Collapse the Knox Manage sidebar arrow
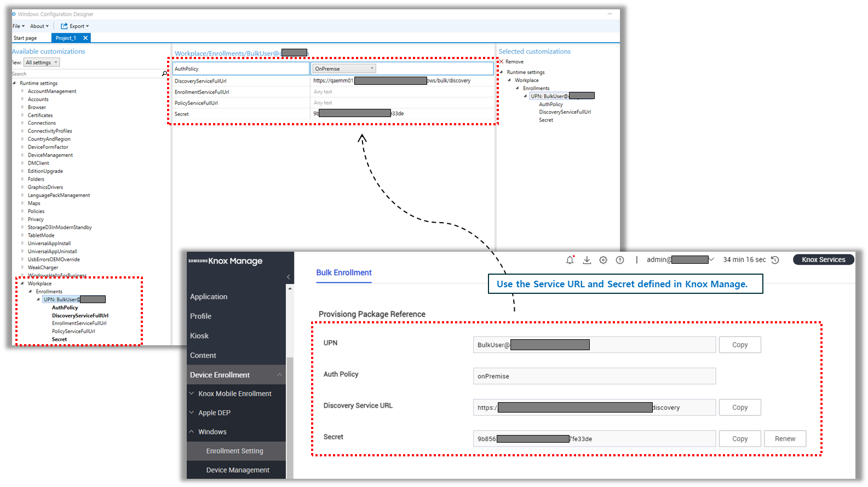868x487 pixels. 289,277
